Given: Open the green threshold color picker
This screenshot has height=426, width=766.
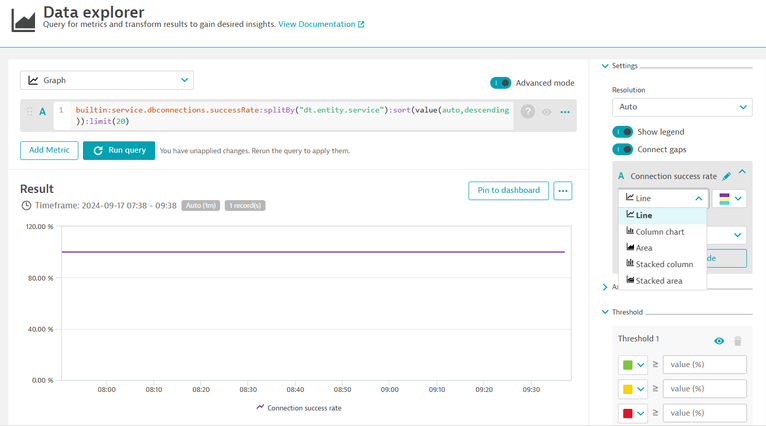Looking at the screenshot, I should [633, 365].
